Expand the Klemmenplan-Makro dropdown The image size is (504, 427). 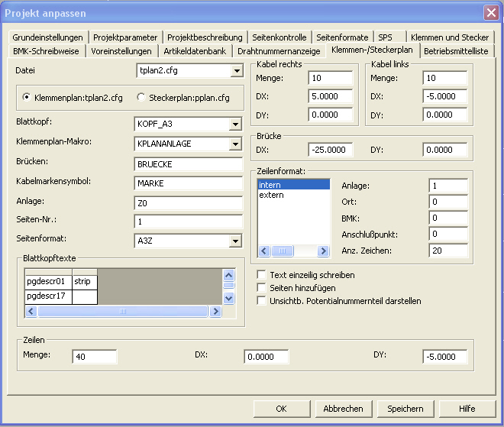[236, 144]
